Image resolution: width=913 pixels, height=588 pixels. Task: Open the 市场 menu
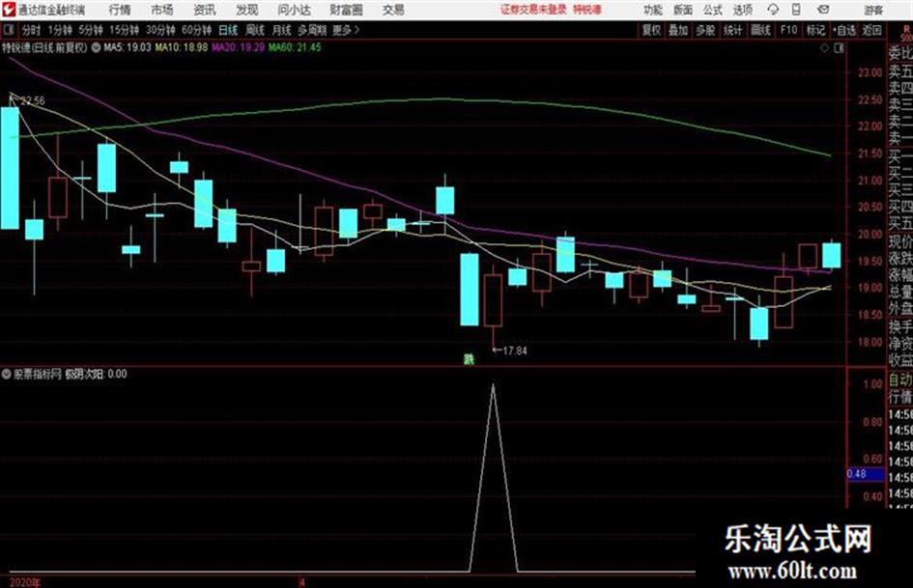(162, 10)
